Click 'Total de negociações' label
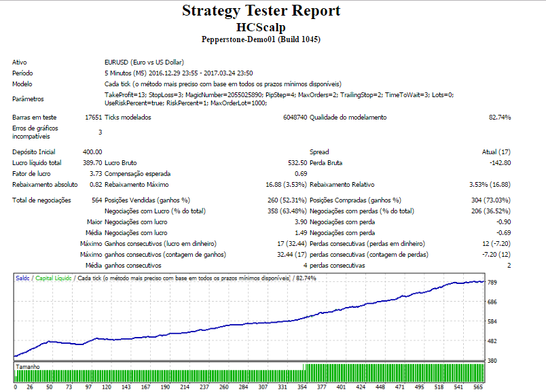Viewport: 546px width, 392px height. [41, 200]
